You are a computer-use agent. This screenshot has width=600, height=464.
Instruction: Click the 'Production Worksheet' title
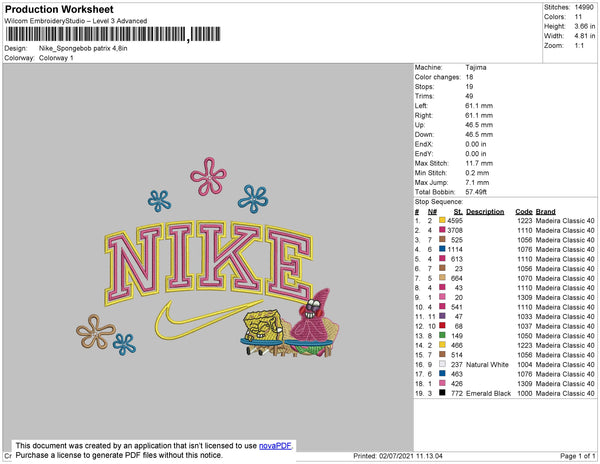click(x=59, y=9)
